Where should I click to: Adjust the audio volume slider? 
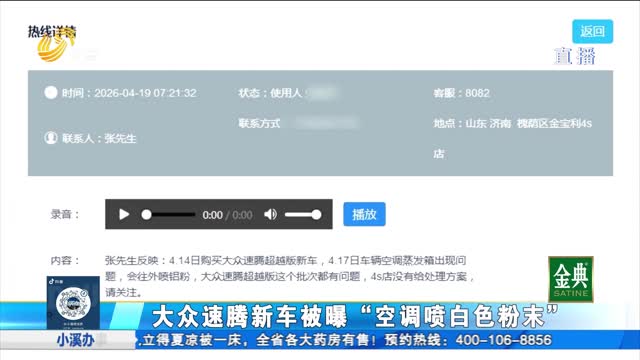pos(303,214)
